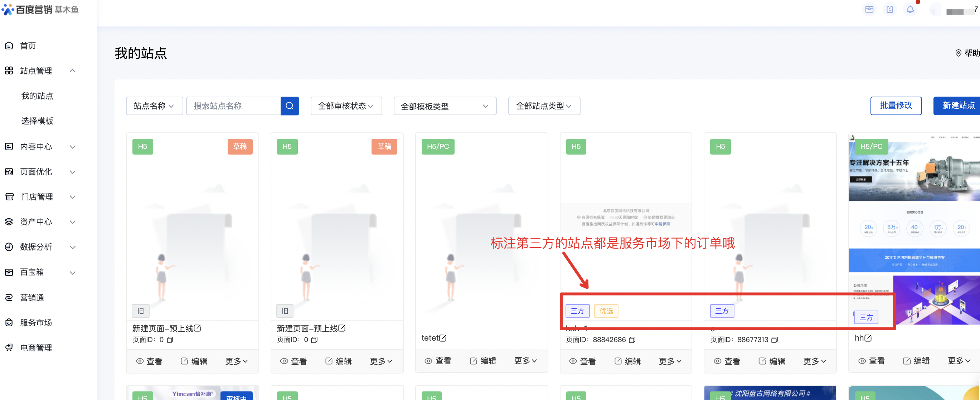Viewport: 980px width, 400px height.
Task: Click the 搜索站点名称 search field
Action: click(233, 106)
